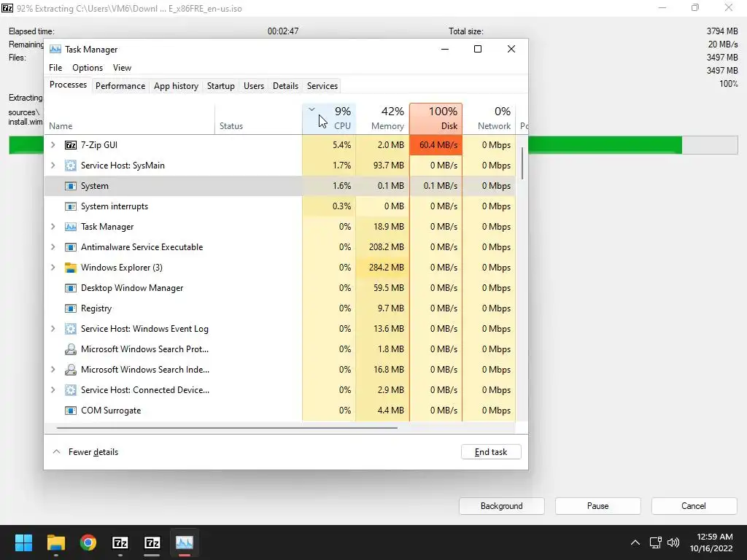747x560 pixels.
Task: Click the System interrupts process icon
Action: 71,206
